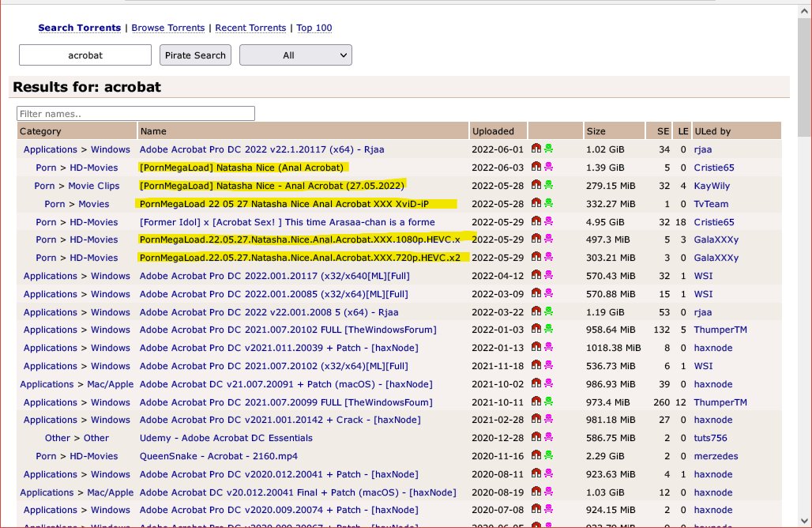
Task: Click magnet icon for the 2021-11-18 WSI row
Action: coord(536,365)
